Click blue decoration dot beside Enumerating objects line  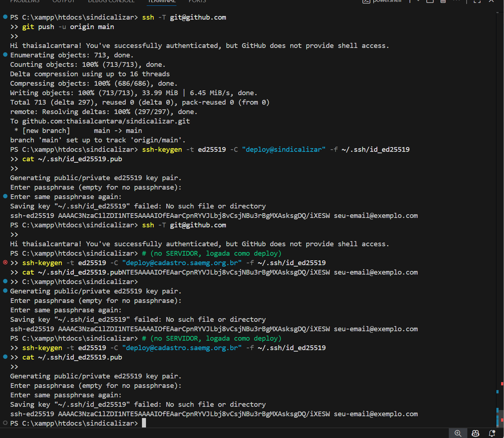pyautogui.click(x=5, y=55)
